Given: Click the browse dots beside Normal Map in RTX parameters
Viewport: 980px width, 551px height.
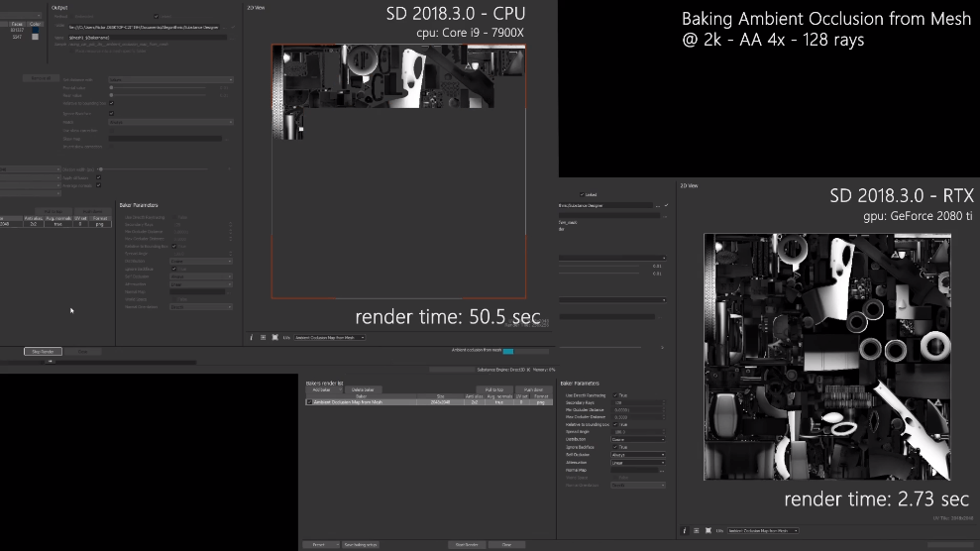Looking at the screenshot, I should pyautogui.click(x=662, y=471).
